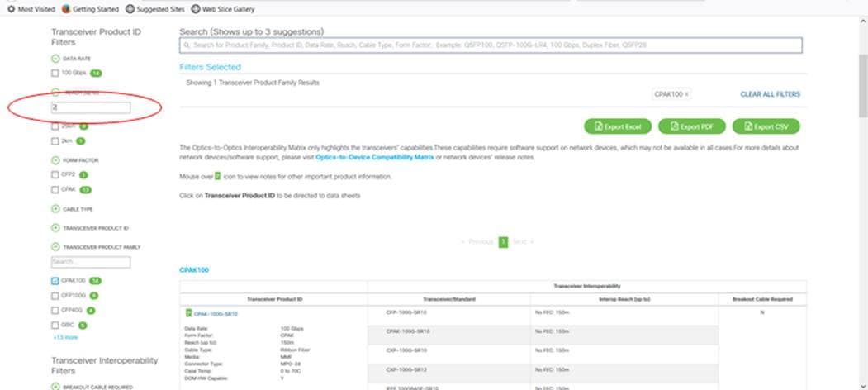This screenshot has height=390, width=868.
Task: Check the CFP2 form factor checkbox
Action: 55,175
